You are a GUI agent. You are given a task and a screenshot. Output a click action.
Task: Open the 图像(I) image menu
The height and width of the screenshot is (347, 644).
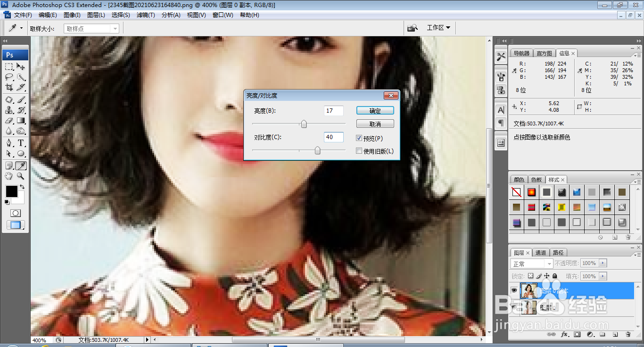(x=72, y=15)
